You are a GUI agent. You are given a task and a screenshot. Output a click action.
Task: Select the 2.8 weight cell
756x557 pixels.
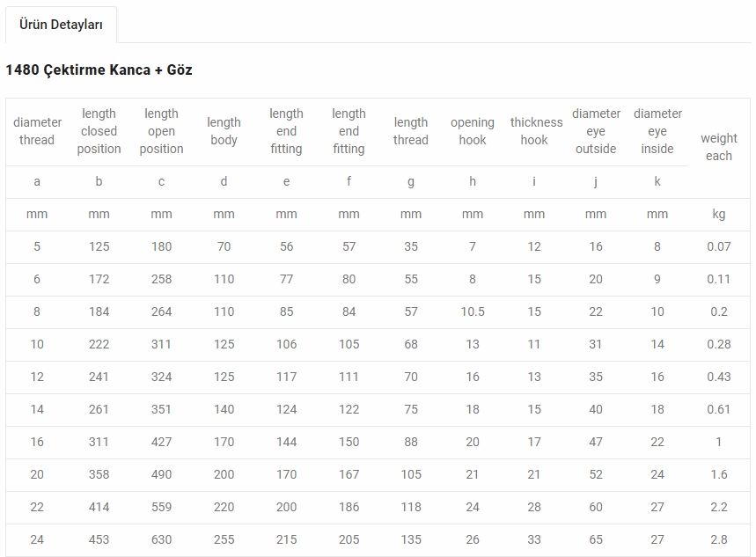pos(719,539)
